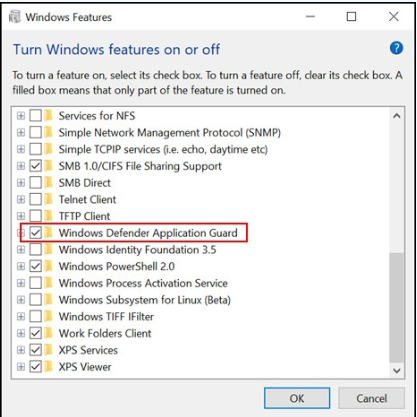The image size is (417, 417).
Task: Click the blue help question mark icon
Action: tap(396, 48)
